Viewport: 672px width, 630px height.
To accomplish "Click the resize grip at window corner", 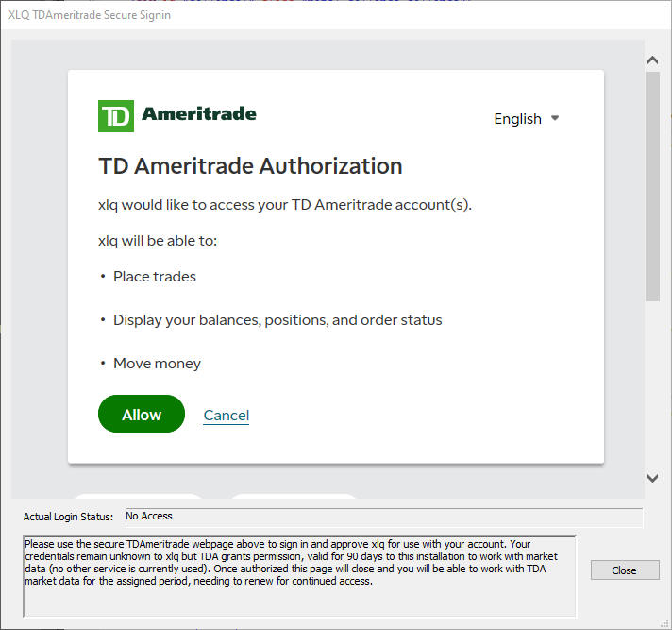I will click(664, 623).
